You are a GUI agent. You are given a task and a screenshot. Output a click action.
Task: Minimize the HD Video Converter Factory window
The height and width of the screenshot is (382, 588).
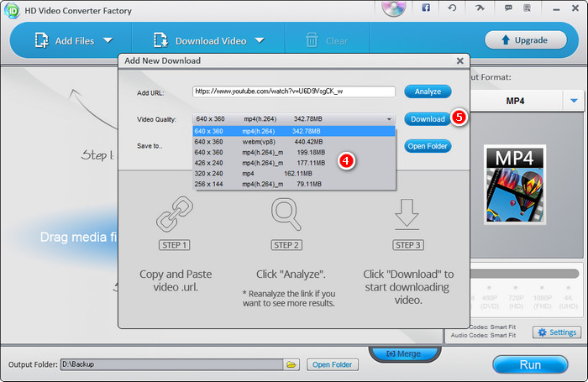556,8
